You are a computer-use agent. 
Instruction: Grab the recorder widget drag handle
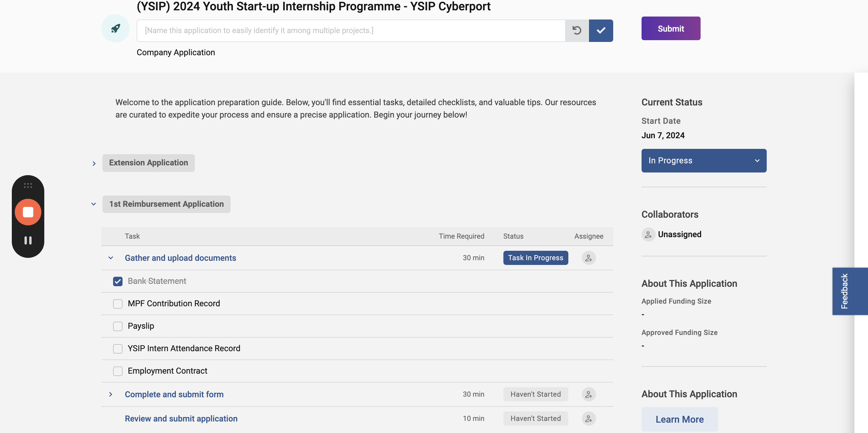28,185
